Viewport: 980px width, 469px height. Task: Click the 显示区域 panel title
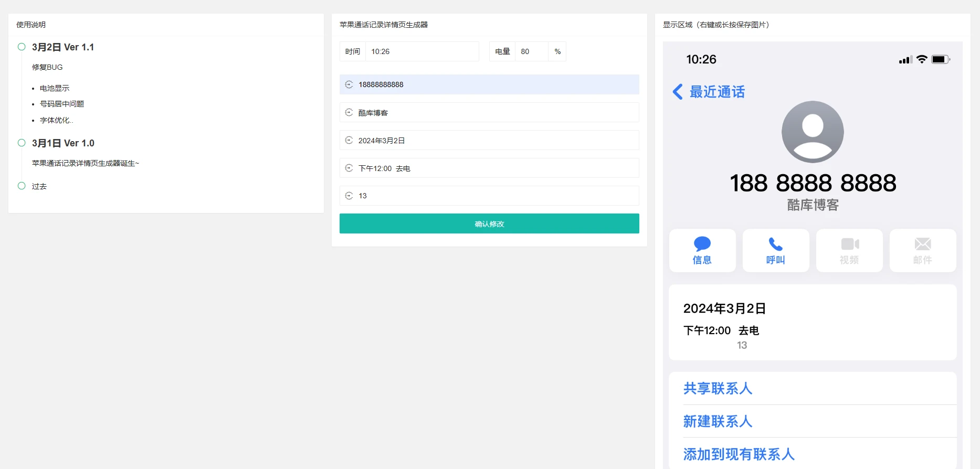[716, 25]
